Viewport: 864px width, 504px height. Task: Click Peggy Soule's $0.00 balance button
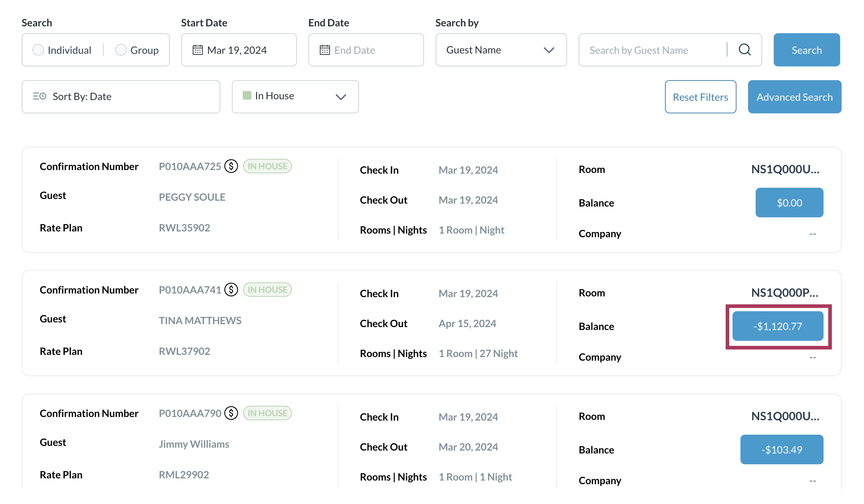pos(789,203)
